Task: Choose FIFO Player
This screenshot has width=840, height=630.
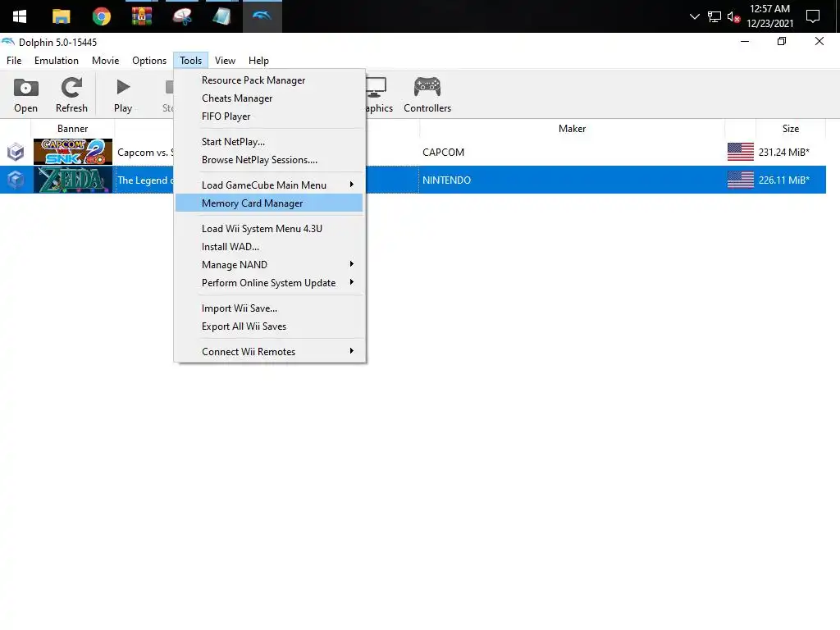Action: [269, 116]
